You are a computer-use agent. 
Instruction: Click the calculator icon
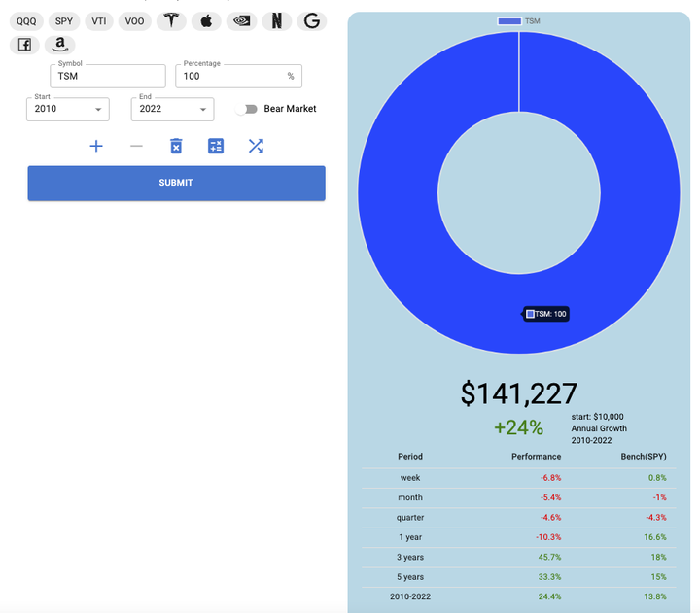click(216, 146)
